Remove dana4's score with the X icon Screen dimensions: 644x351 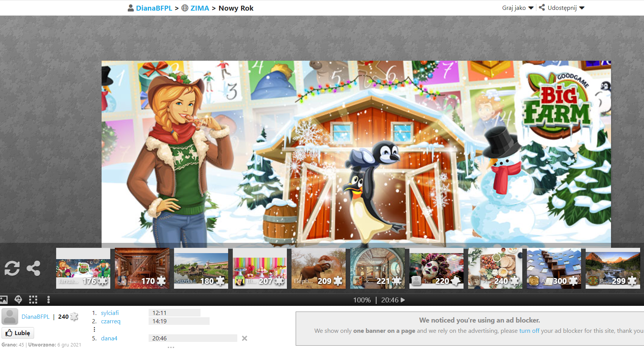(244, 338)
